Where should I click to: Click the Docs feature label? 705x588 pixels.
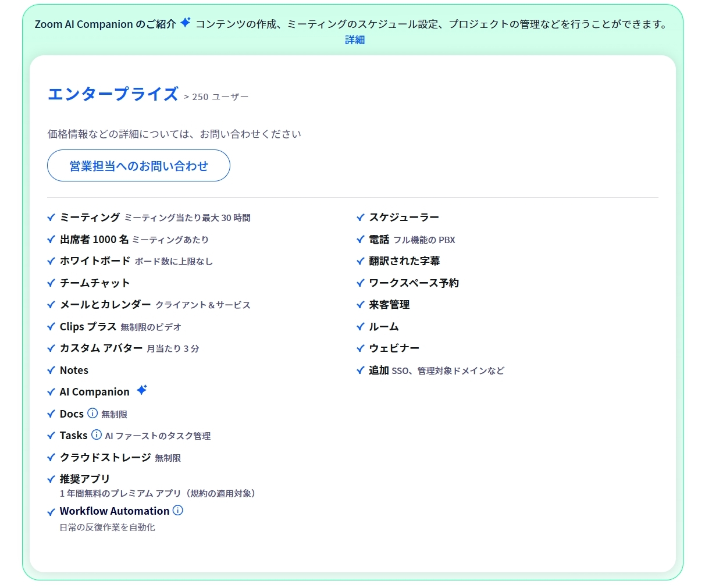72,414
